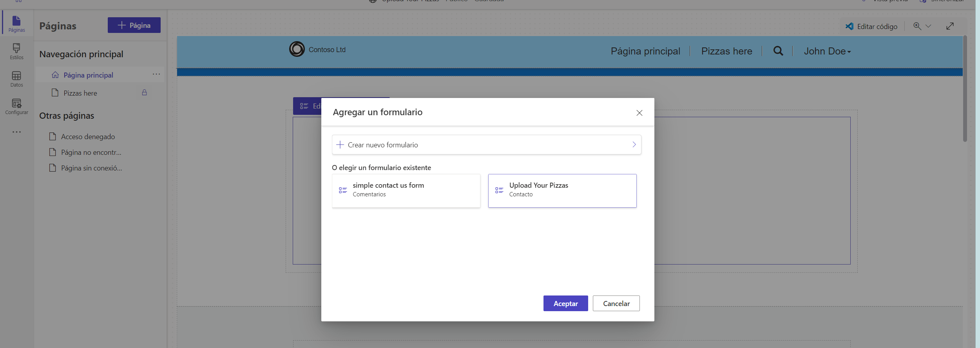
Task: Click the Visual Studio Code icon
Action: click(850, 26)
